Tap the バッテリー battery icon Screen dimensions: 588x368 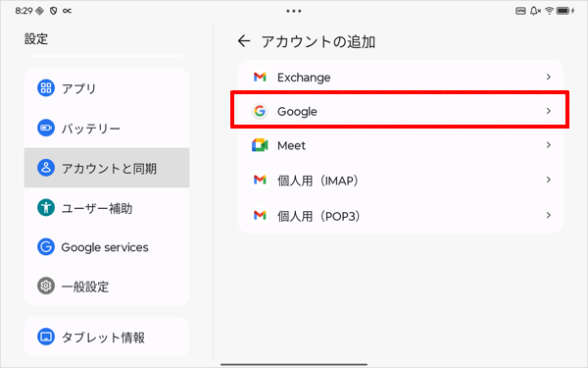click(x=46, y=128)
